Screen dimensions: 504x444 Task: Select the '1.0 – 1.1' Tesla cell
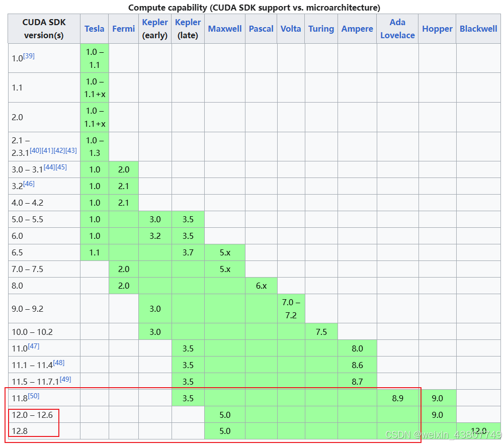(x=95, y=58)
